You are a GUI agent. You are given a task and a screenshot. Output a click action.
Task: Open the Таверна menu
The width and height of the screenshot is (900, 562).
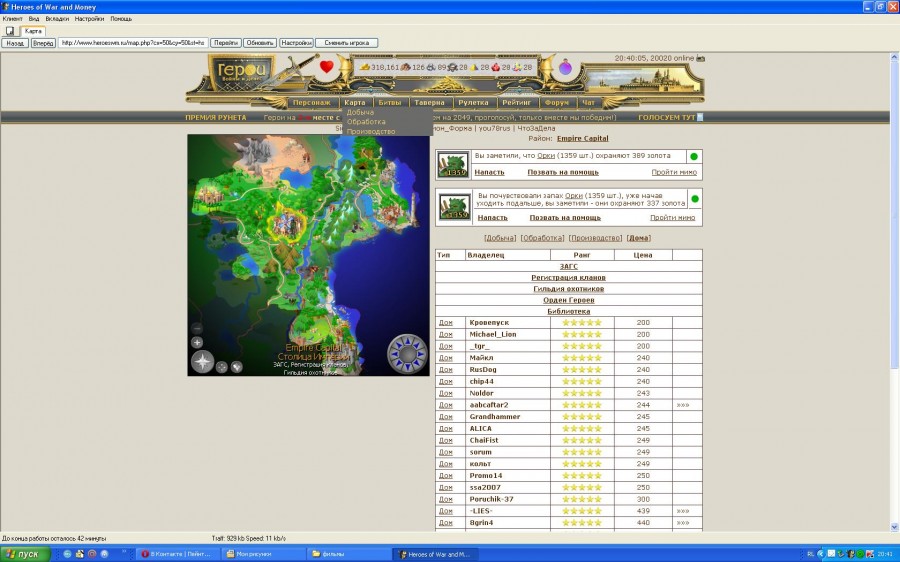point(429,103)
